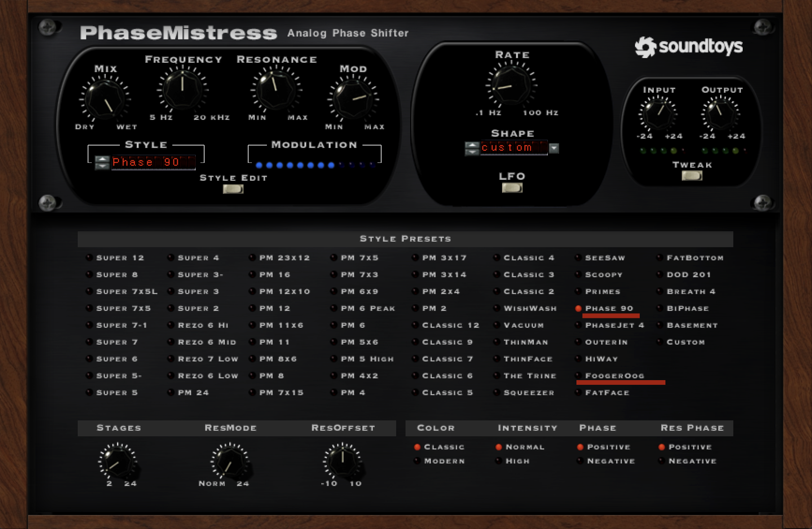Click the Rate knob
Image resolution: width=812 pixels, height=529 pixels.
click(511, 85)
